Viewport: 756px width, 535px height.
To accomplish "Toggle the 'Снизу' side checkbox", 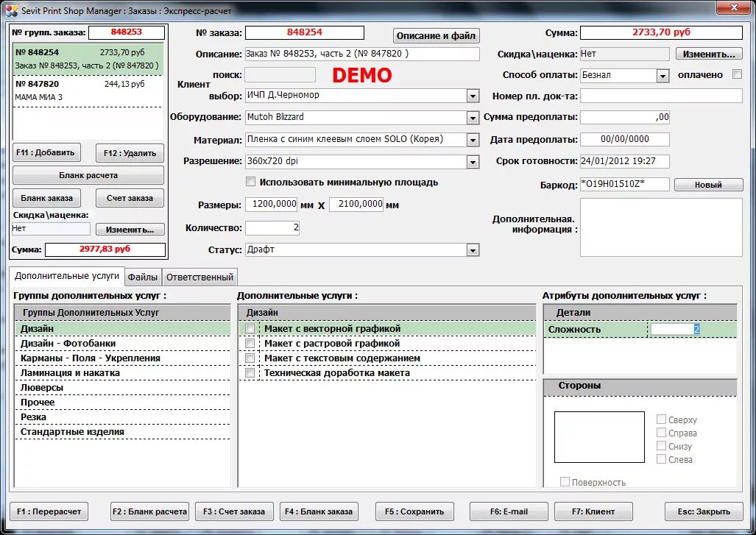I will tap(662, 446).
